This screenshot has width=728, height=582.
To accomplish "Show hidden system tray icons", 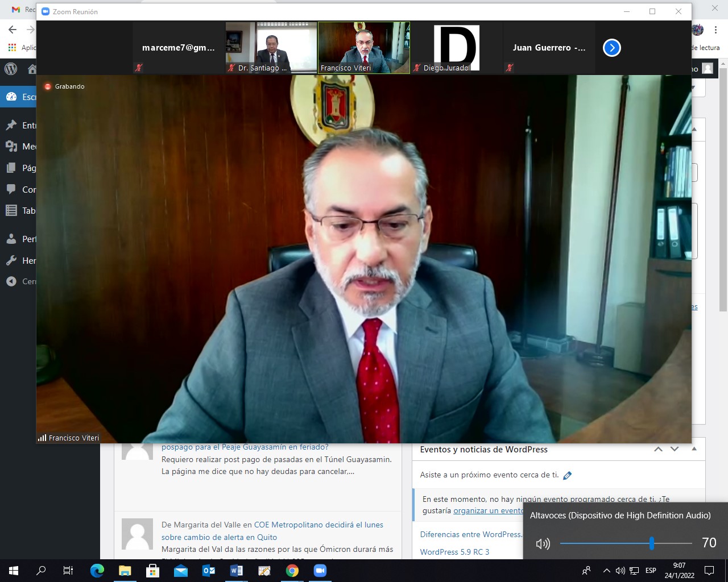I will tap(607, 571).
